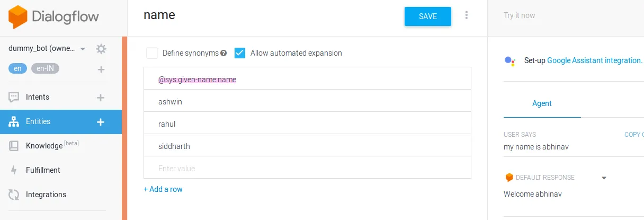Enable the Define synonyms checkbox

[152, 53]
